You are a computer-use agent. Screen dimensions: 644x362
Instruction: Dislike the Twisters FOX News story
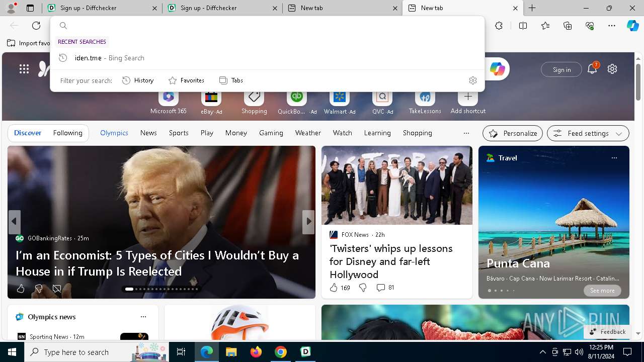coord(363,288)
